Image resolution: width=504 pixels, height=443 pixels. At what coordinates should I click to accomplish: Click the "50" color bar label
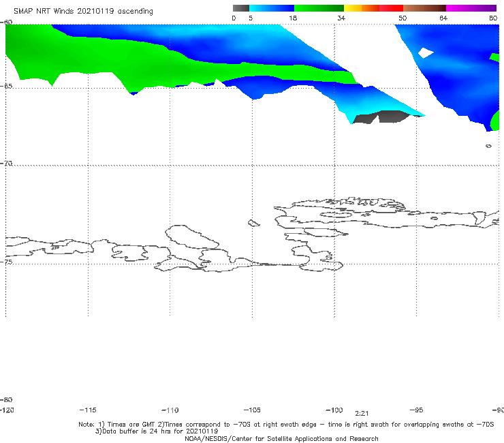coord(403,18)
